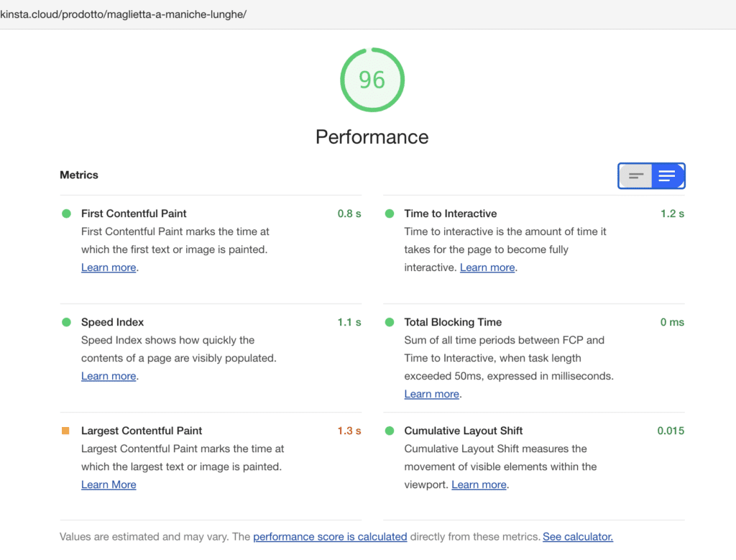Click the Metrics section heading
The height and width of the screenshot is (560, 736).
coord(79,175)
